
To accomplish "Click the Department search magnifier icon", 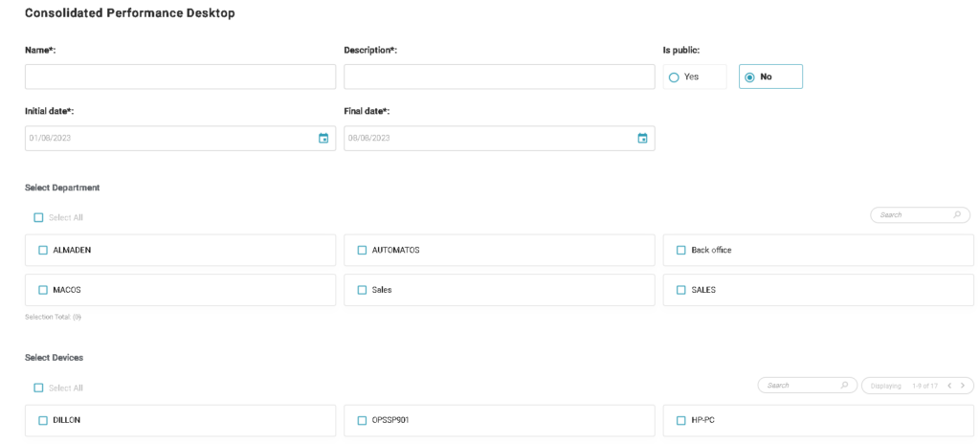I will tap(956, 215).
